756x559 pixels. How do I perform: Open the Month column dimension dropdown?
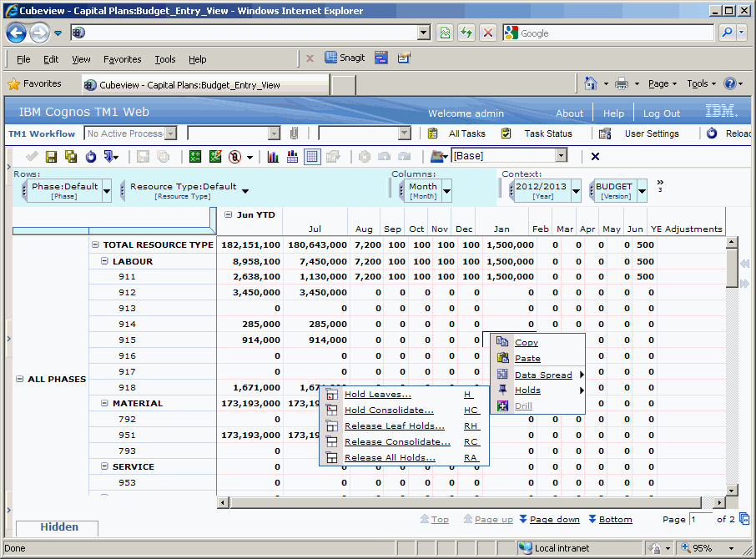click(x=447, y=191)
